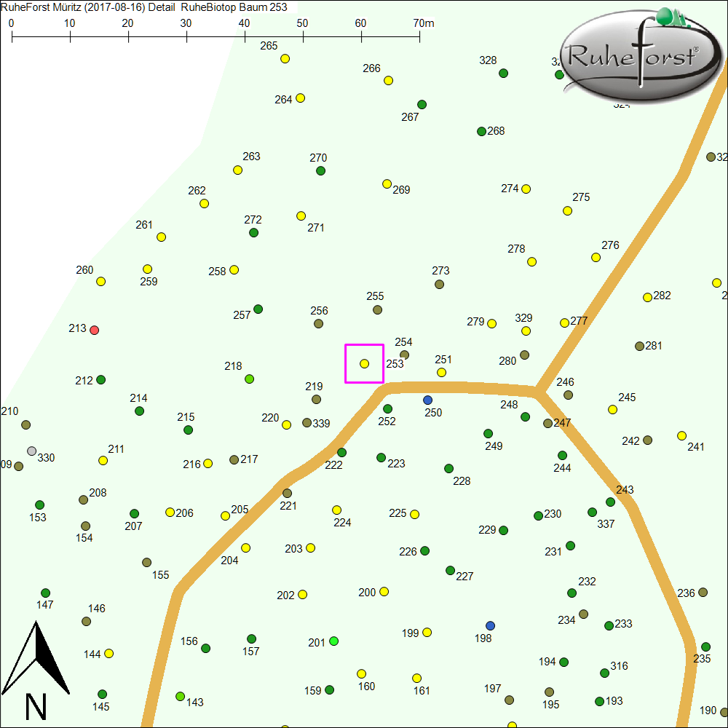The height and width of the screenshot is (728, 728).
Task: Click the yellow tree marker 282
Action: (647, 297)
